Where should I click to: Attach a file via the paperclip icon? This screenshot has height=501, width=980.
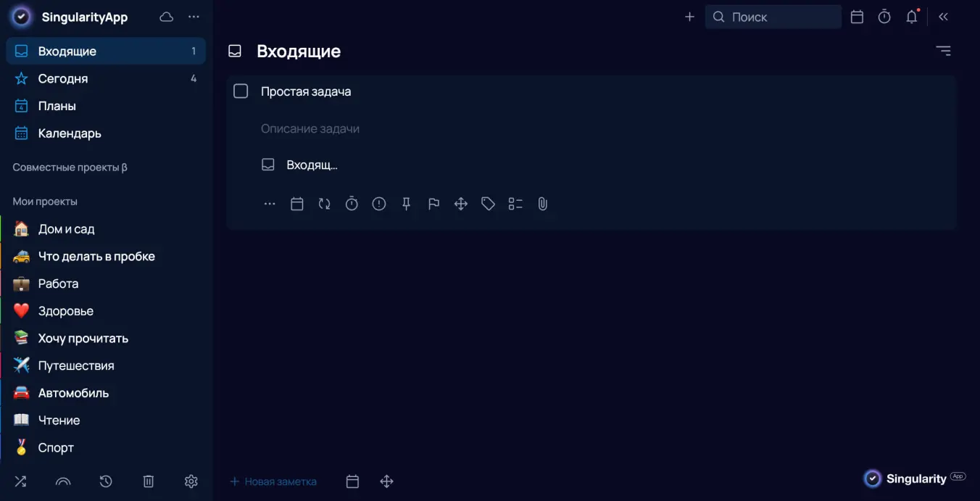543,204
